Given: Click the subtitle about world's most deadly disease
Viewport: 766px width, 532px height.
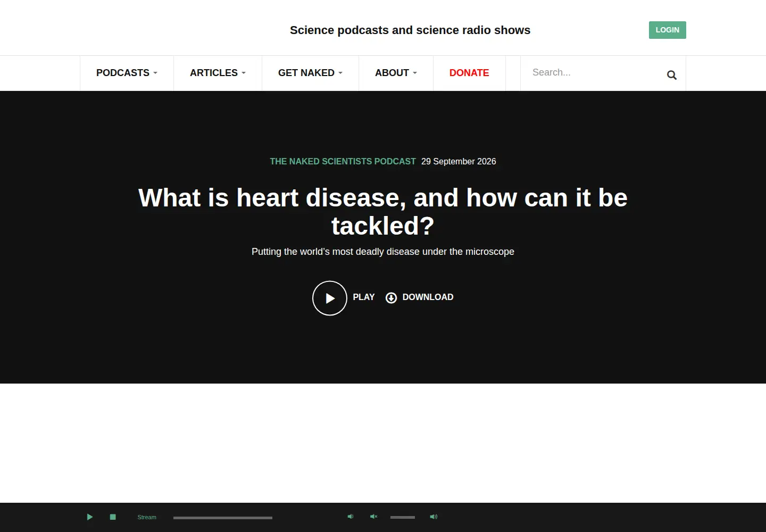Looking at the screenshot, I should [x=383, y=252].
